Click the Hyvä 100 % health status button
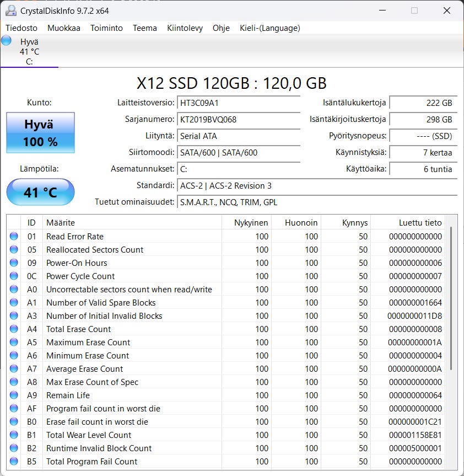The height and width of the screenshot is (476, 464). point(40,133)
